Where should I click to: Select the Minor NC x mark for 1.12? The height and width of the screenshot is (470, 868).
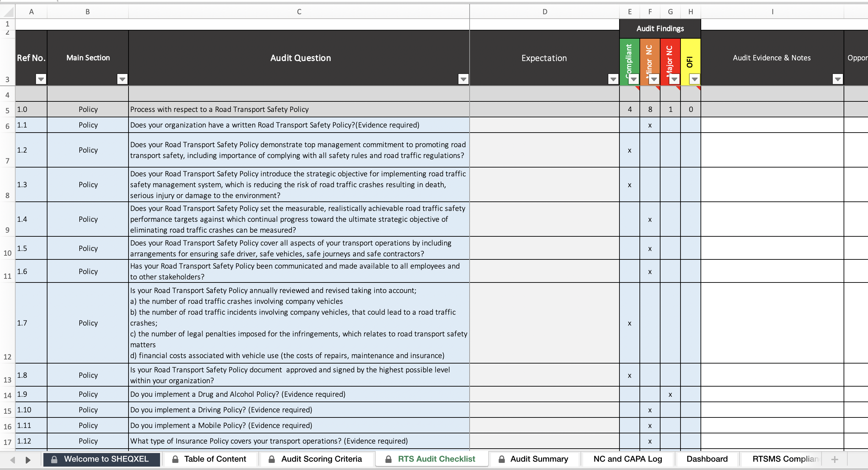(650, 441)
